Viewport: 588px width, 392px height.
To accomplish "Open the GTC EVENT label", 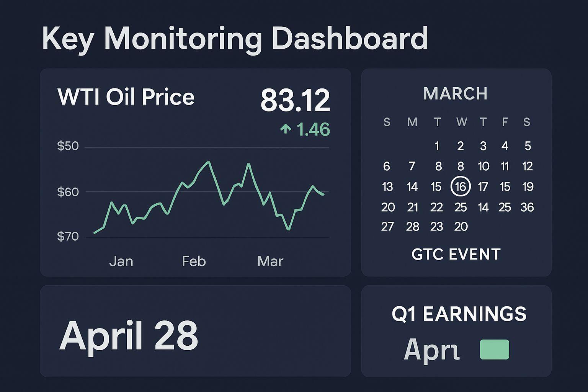I will (x=456, y=254).
